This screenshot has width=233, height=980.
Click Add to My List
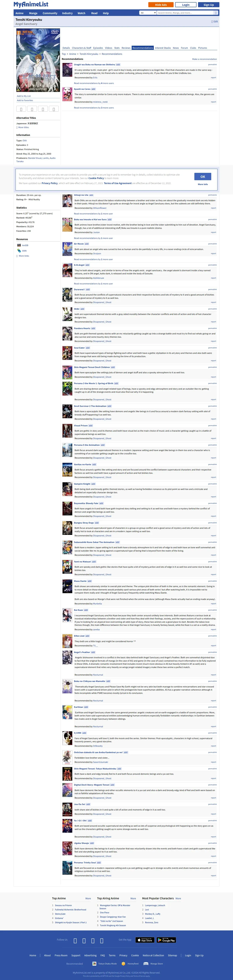(23, 96)
